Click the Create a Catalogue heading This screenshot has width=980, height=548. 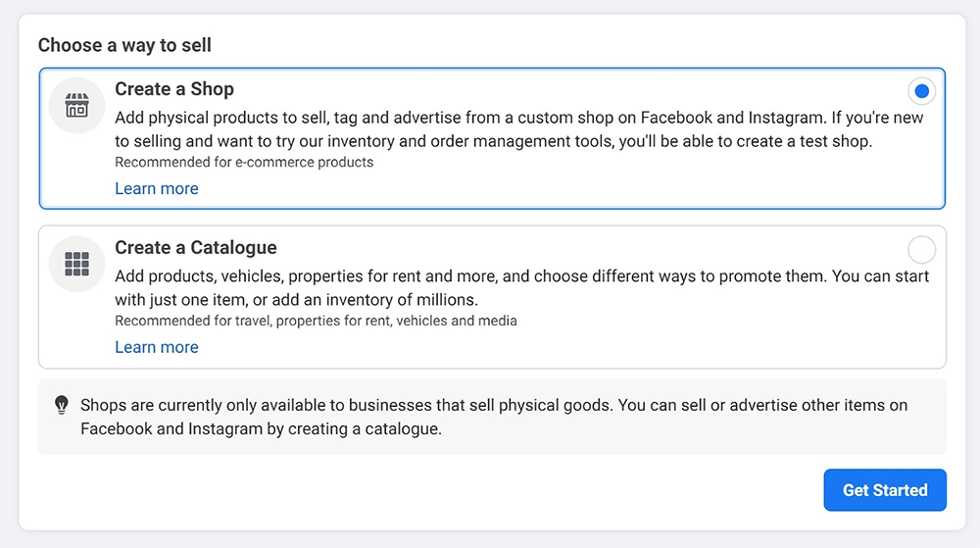pyautogui.click(x=196, y=248)
